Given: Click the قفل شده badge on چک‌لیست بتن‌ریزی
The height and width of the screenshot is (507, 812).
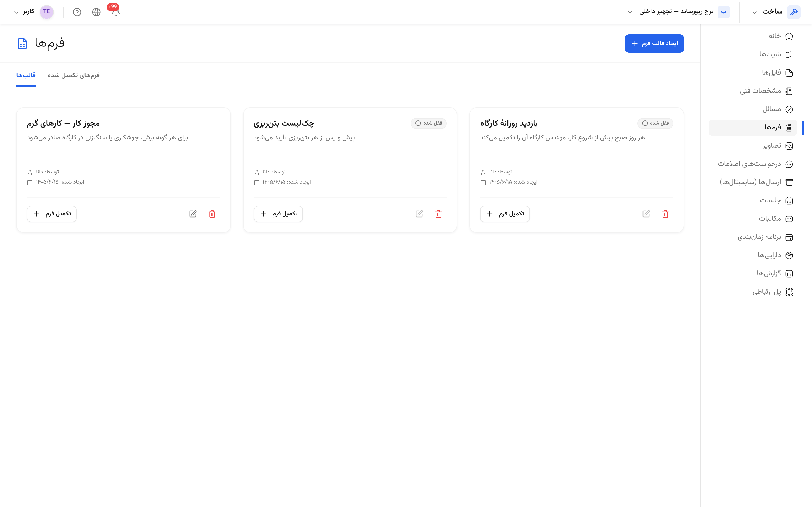Looking at the screenshot, I should [429, 123].
